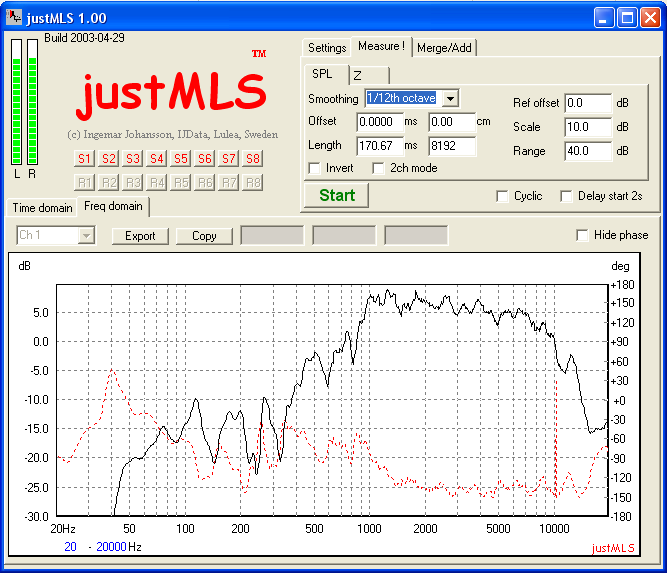This screenshot has height=573, width=667.
Task: Click the right channel level meter
Action: click(32, 102)
